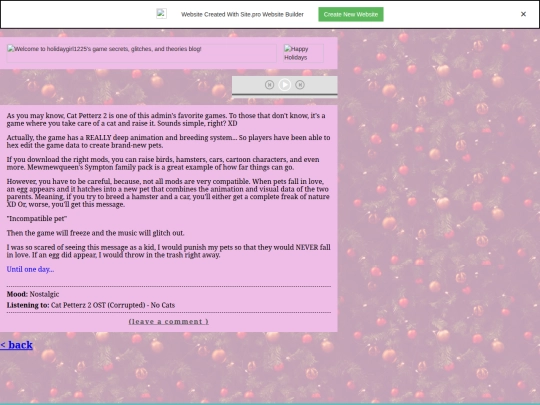Click the 'Nostalgic' mood value

click(x=44, y=294)
